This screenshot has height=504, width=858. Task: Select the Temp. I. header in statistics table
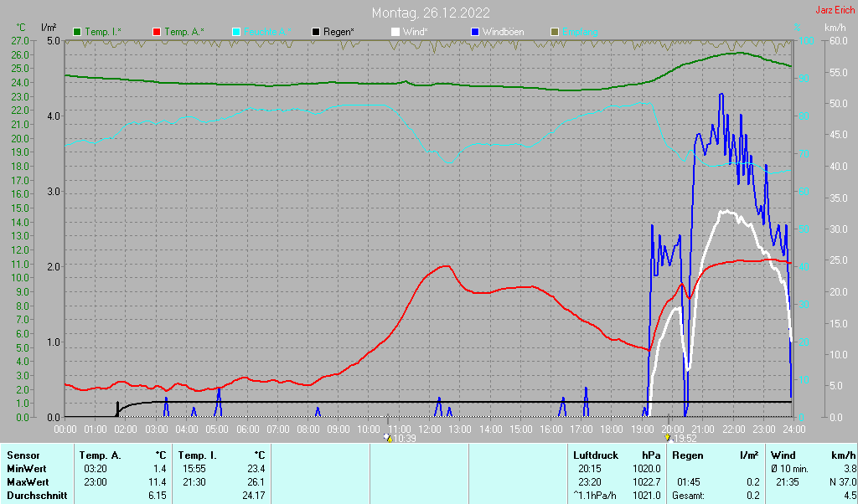pyautogui.click(x=198, y=456)
